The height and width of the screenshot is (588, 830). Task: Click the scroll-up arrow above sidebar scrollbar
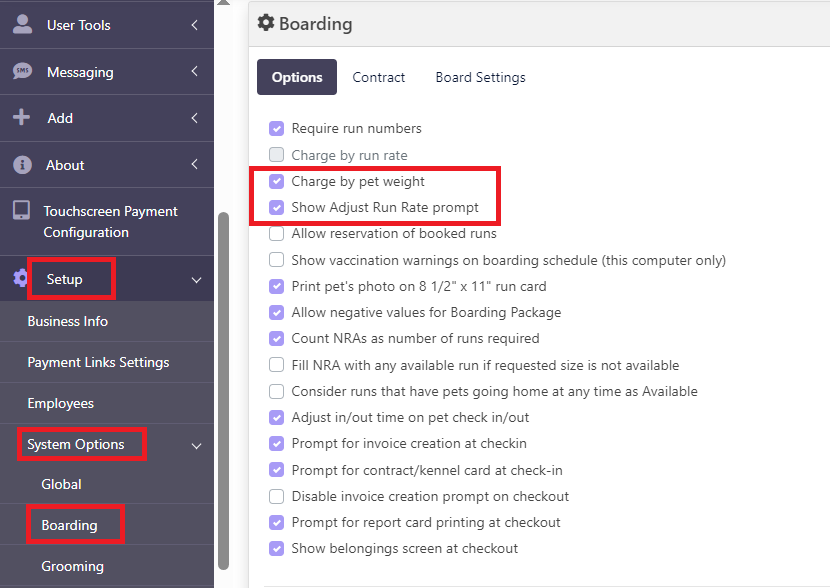click(223, 3)
